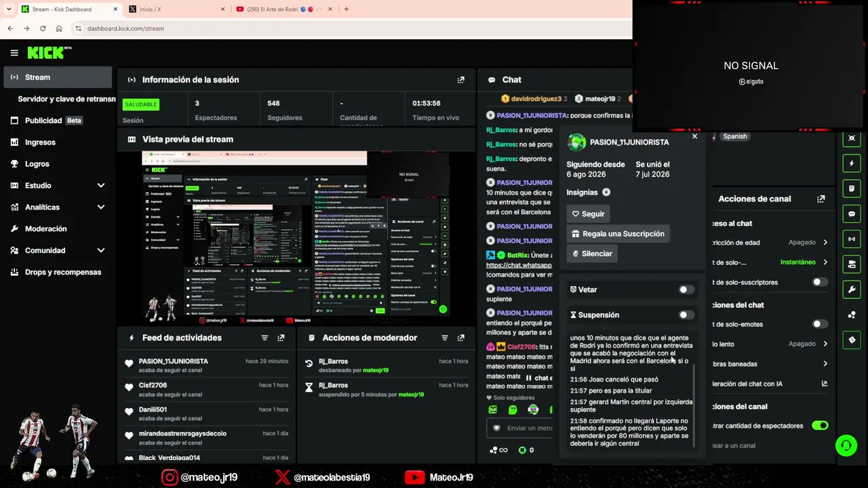
Task: Toggle the Vetar switch
Action: [686, 289]
